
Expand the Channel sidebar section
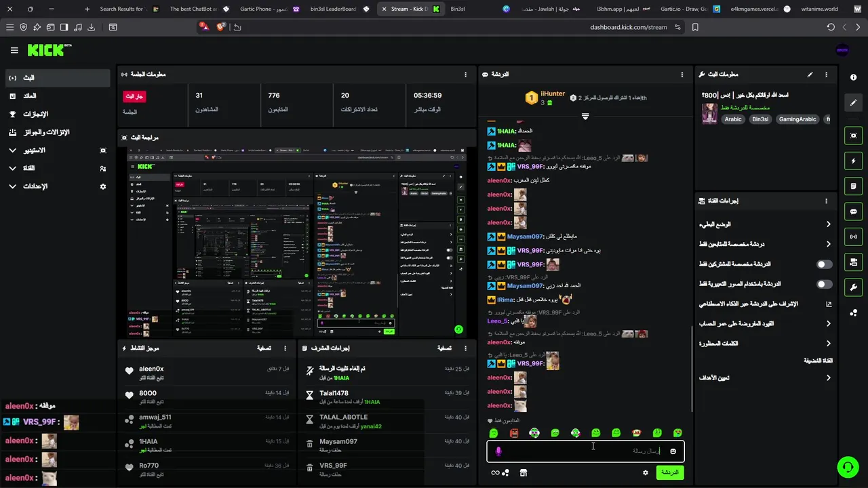[58, 168]
